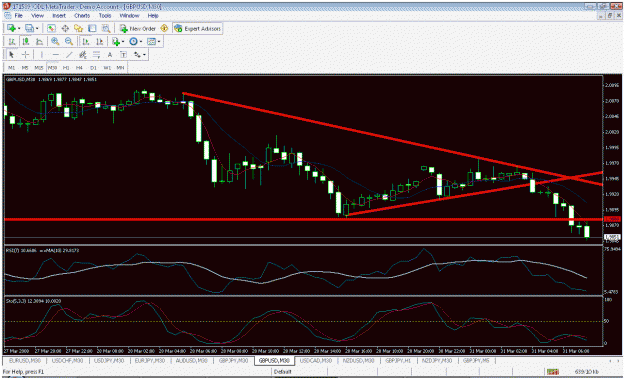Switch timeframe to M1

point(12,68)
